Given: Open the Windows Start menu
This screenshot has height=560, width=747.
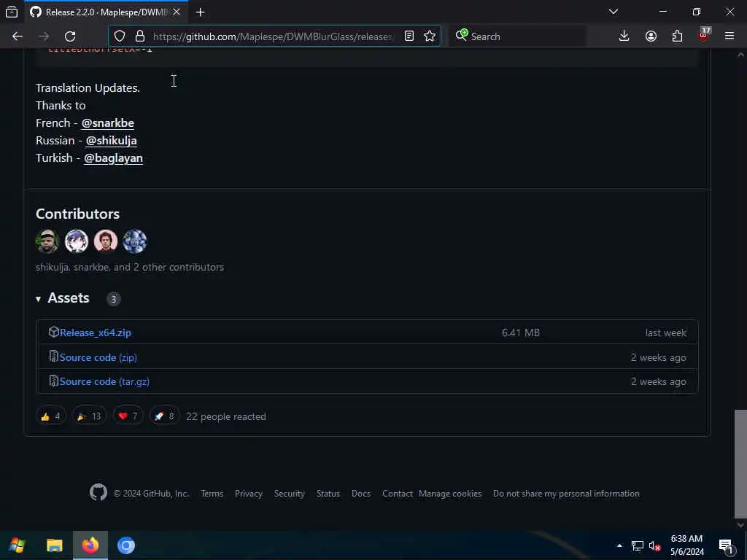Looking at the screenshot, I should point(18,545).
